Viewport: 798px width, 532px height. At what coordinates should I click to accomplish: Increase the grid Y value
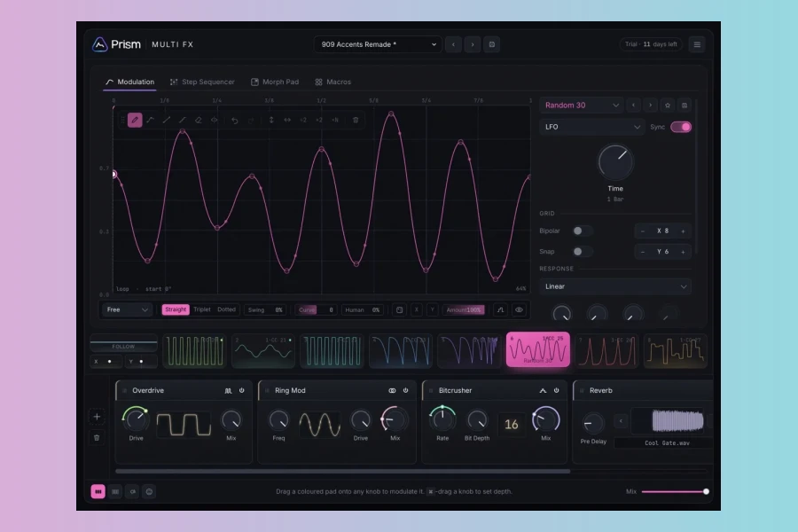[x=683, y=252]
